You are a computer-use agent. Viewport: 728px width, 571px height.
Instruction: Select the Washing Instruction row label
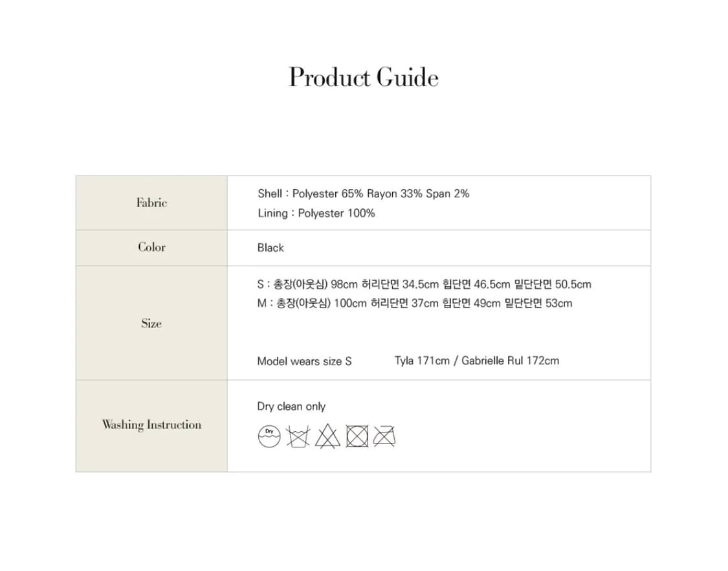pyautogui.click(x=151, y=425)
